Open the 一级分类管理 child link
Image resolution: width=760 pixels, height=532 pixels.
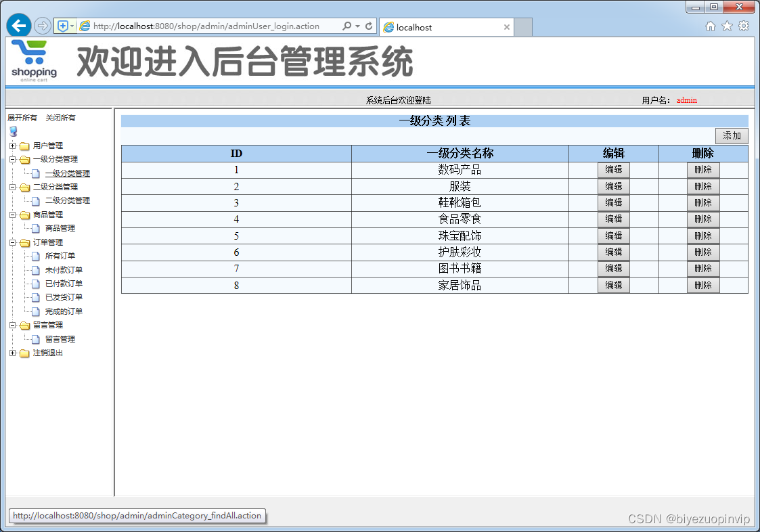[68, 174]
